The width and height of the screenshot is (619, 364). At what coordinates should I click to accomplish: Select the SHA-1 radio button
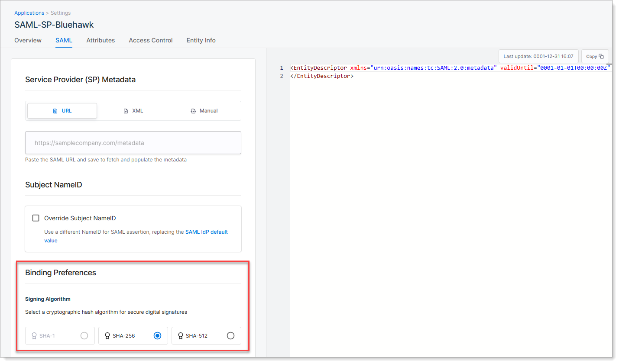coord(84,336)
